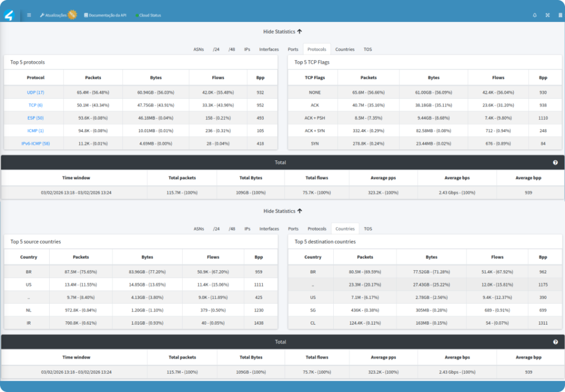565x392 pixels.
Task: Open the notifications bell icon
Action: pyautogui.click(x=534, y=15)
